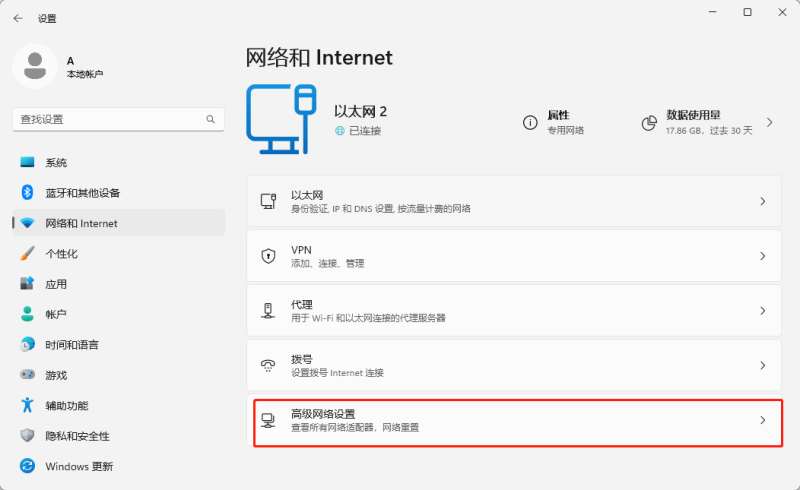
Task: Click the 应用 apps icon
Action: pyautogui.click(x=27, y=283)
